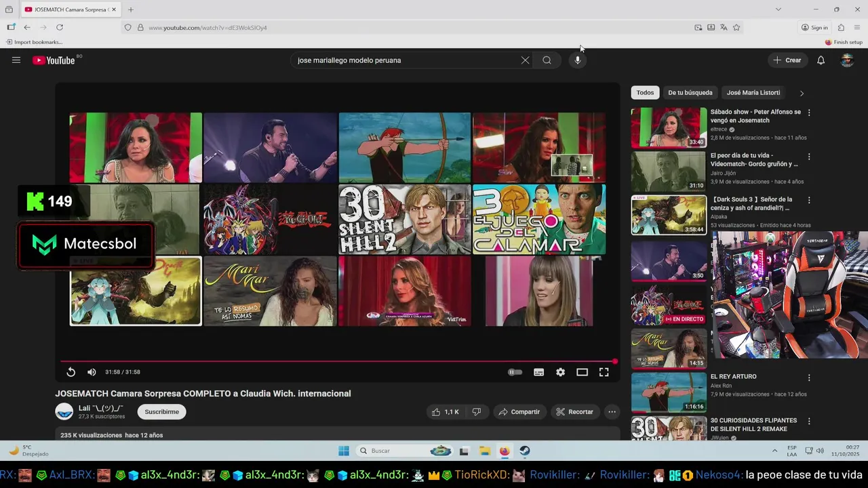This screenshot has height=488, width=868.
Task: Open the Windows Start menu
Action: [x=344, y=451]
